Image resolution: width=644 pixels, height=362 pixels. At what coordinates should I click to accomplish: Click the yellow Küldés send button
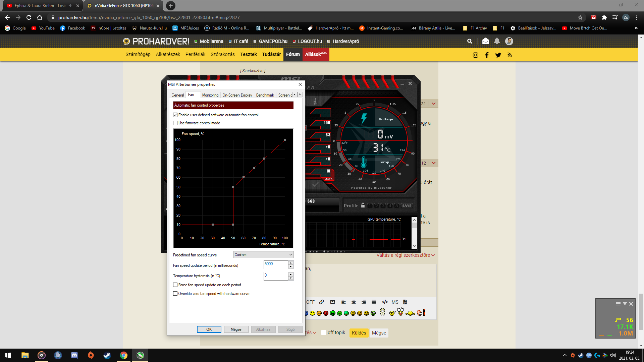(x=359, y=333)
